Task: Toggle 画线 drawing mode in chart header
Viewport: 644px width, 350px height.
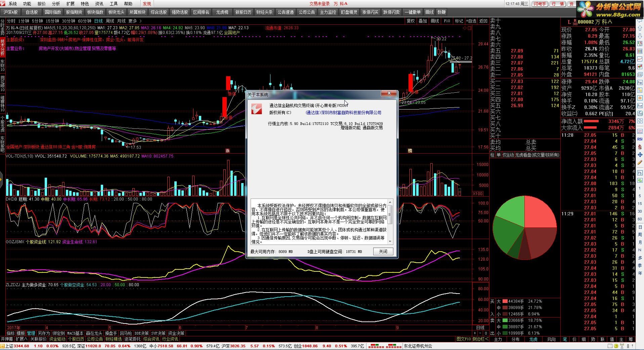Action: (x=435, y=21)
